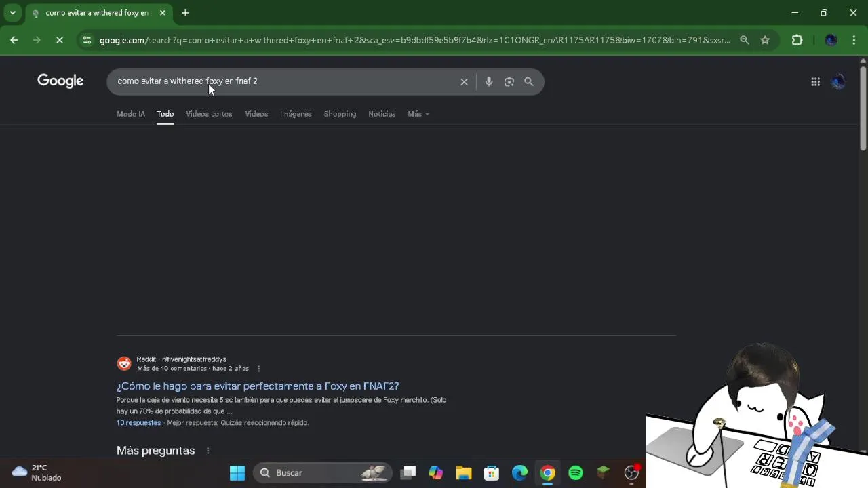868x488 pixels.
Task: Open the Google account avatar
Action: click(x=838, y=82)
